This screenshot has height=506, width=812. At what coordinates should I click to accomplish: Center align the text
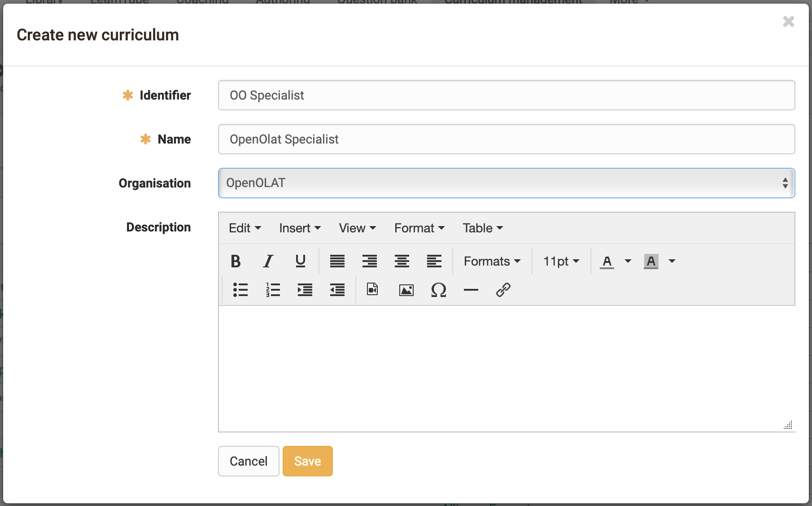point(402,261)
